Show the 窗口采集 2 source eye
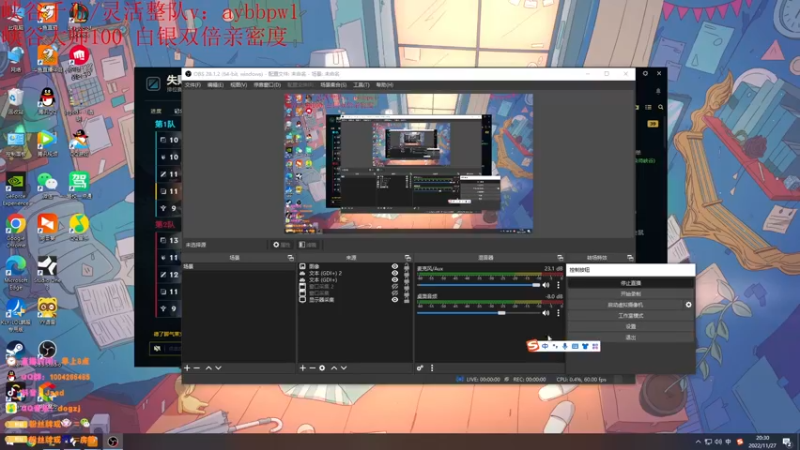800x450 pixels. 394,287
